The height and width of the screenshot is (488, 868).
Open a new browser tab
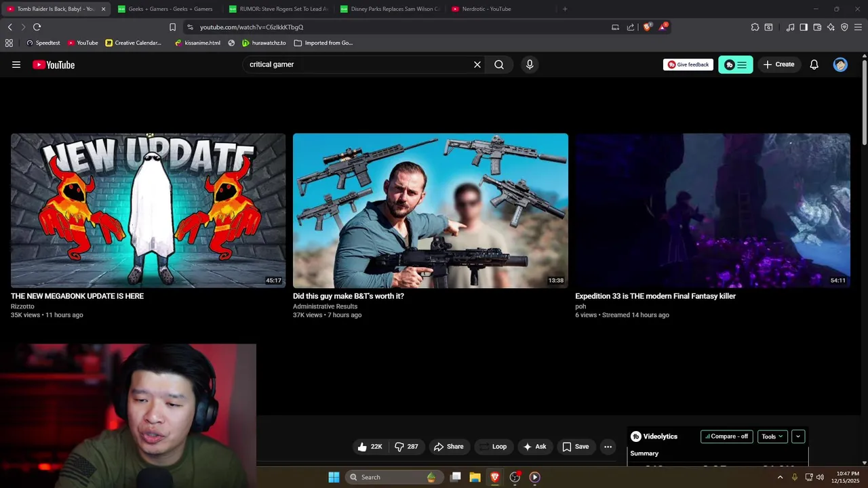pos(565,9)
